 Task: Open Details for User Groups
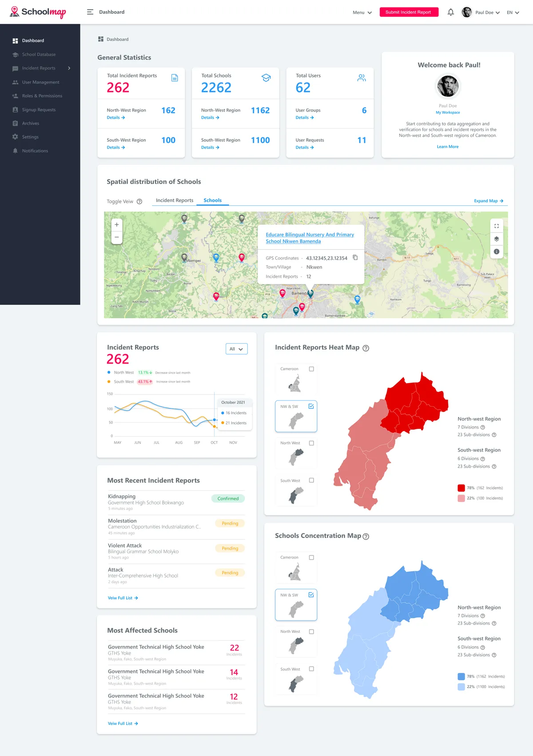point(305,118)
